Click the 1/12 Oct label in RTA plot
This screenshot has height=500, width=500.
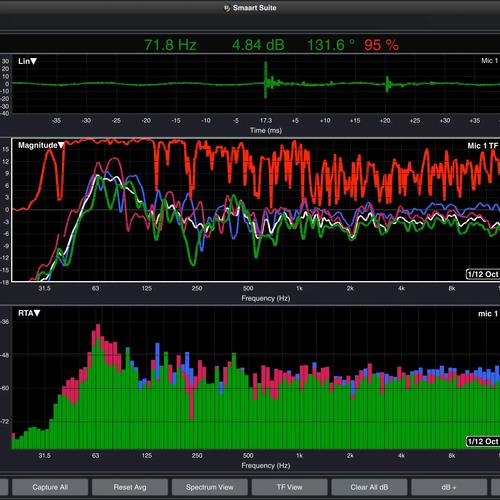pos(483,442)
